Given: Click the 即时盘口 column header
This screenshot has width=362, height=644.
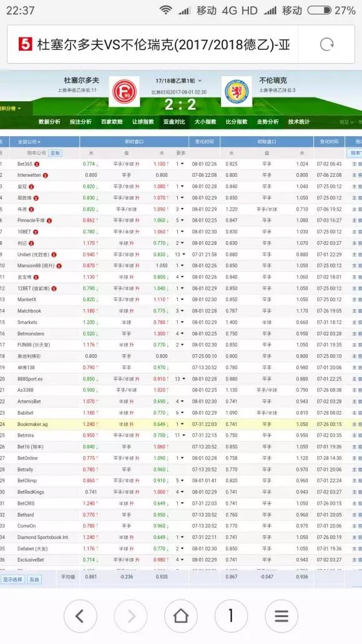Looking at the screenshot, I should tap(134, 142).
